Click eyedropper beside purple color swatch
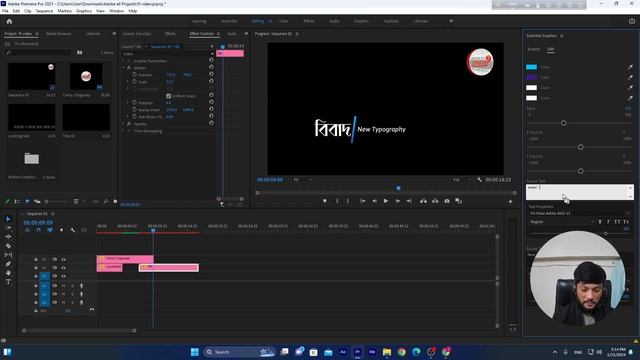 pos(630,77)
